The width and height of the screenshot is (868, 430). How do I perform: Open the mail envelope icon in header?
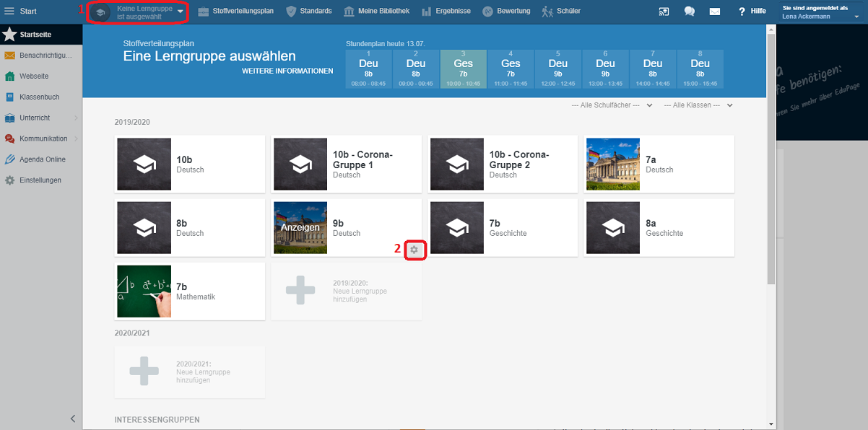(714, 12)
